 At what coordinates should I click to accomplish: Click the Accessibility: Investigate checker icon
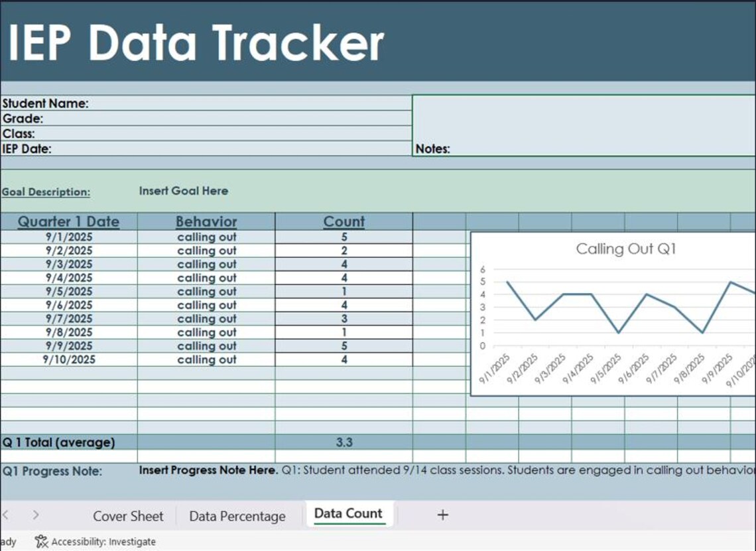pyautogui.click(x=40, y=541)
